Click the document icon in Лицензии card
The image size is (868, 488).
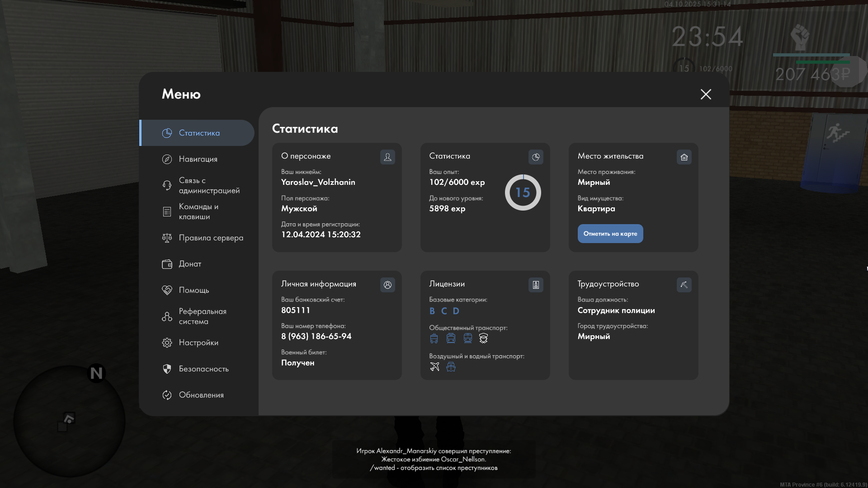click(536, 285)
